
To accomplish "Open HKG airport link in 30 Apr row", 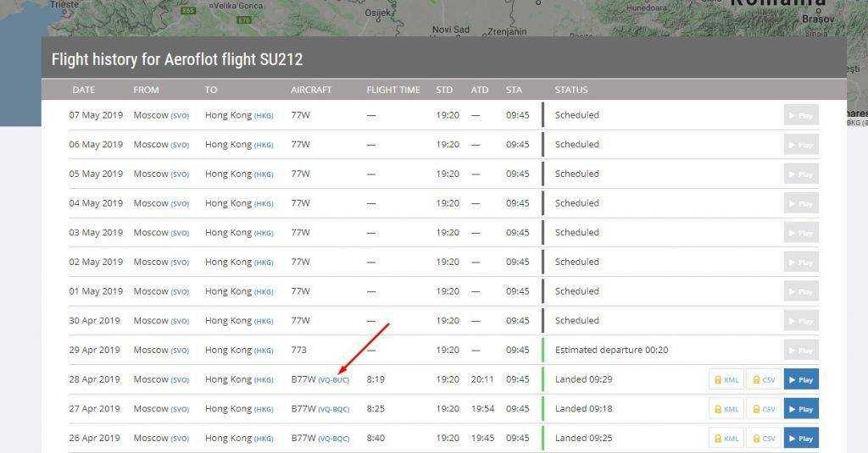I will coord(264,322).
